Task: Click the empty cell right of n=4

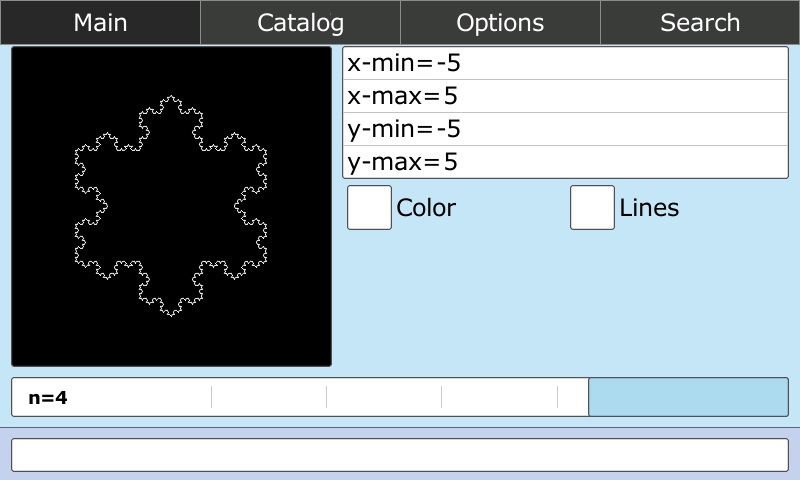Action: pos(269,397)
